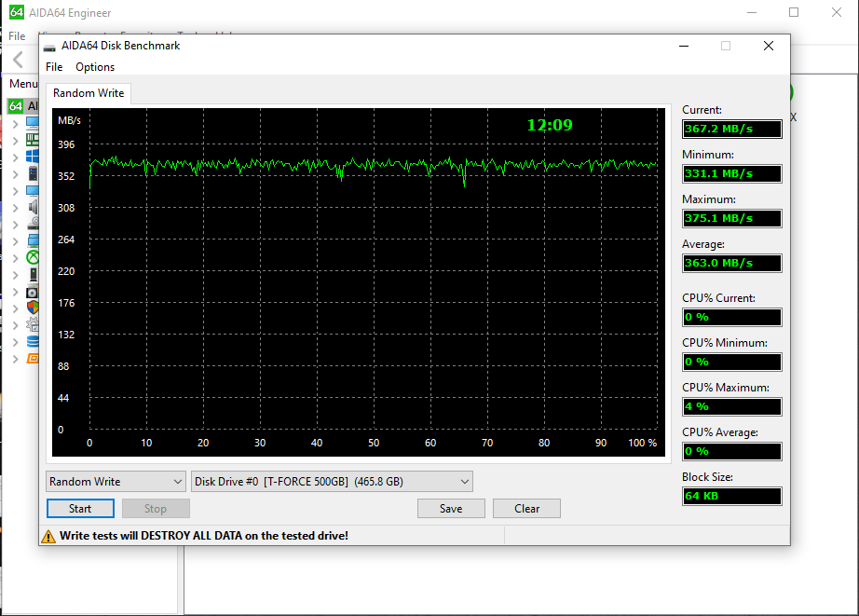Expand the Motherboard tree node chevron

pos(15,141)
